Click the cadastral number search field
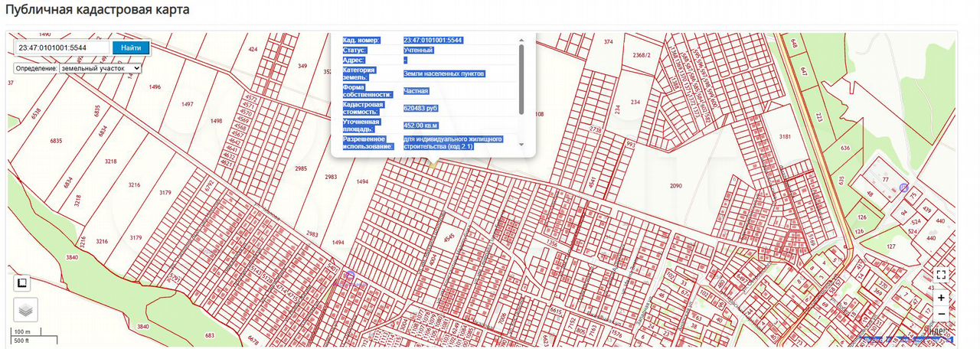 (x=63, y=47)
